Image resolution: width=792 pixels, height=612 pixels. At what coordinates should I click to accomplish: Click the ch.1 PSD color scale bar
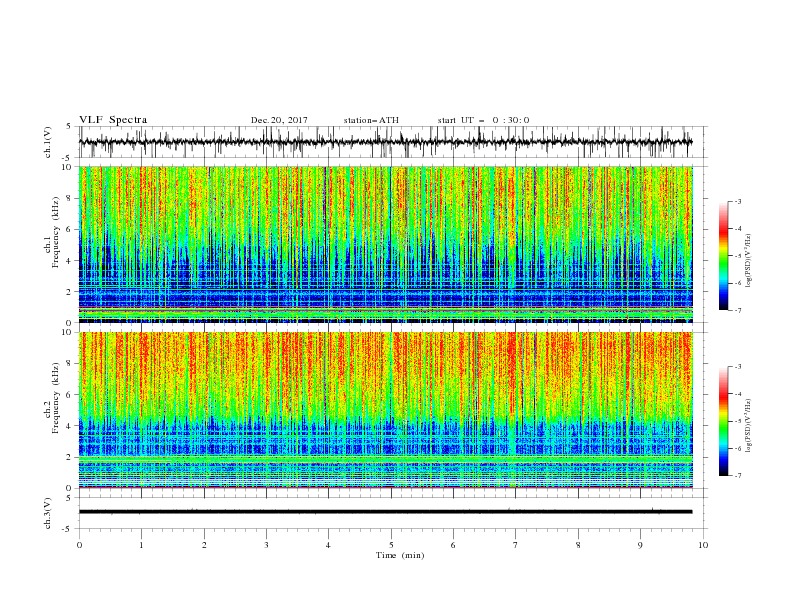(x=723, y=256)
